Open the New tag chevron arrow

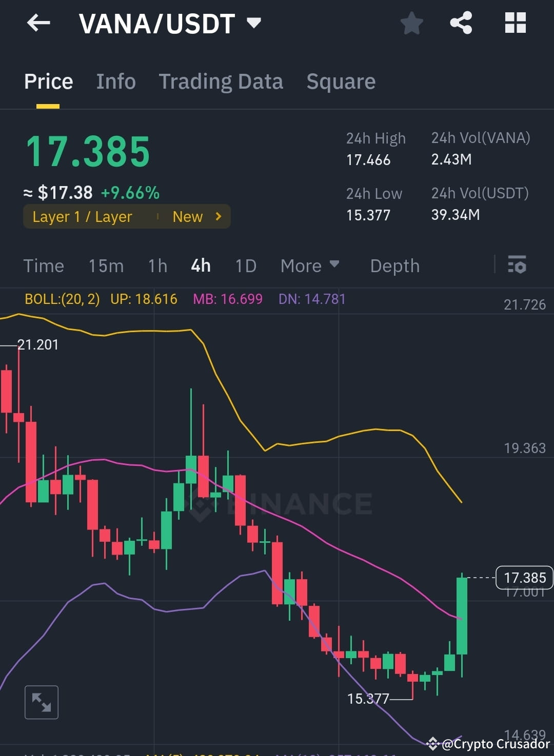(x=217, y=216)
